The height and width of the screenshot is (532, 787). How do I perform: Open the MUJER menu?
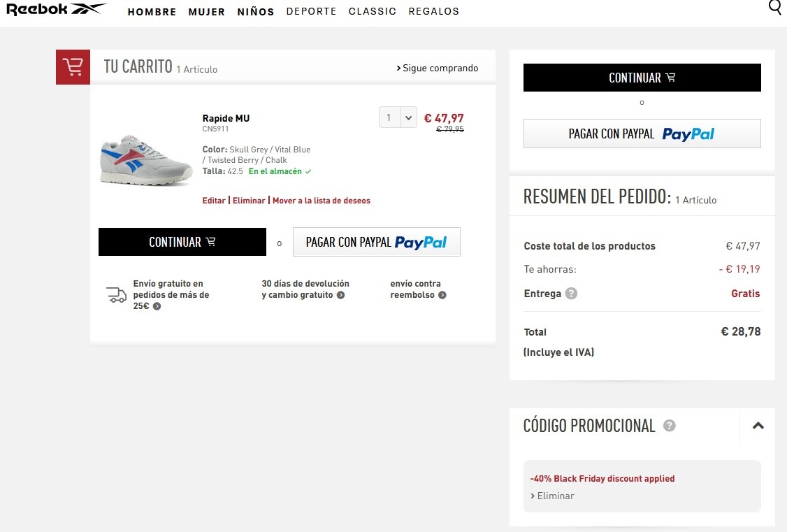click(206, 12)
